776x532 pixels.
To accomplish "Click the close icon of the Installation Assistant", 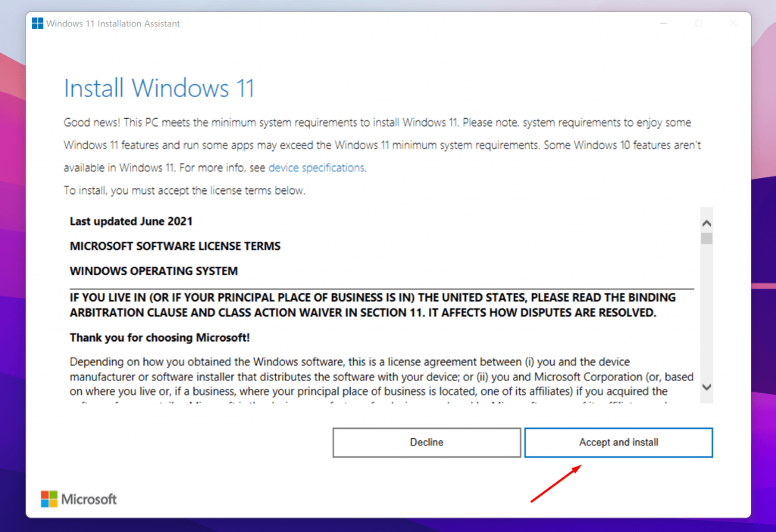I will 732,23.
